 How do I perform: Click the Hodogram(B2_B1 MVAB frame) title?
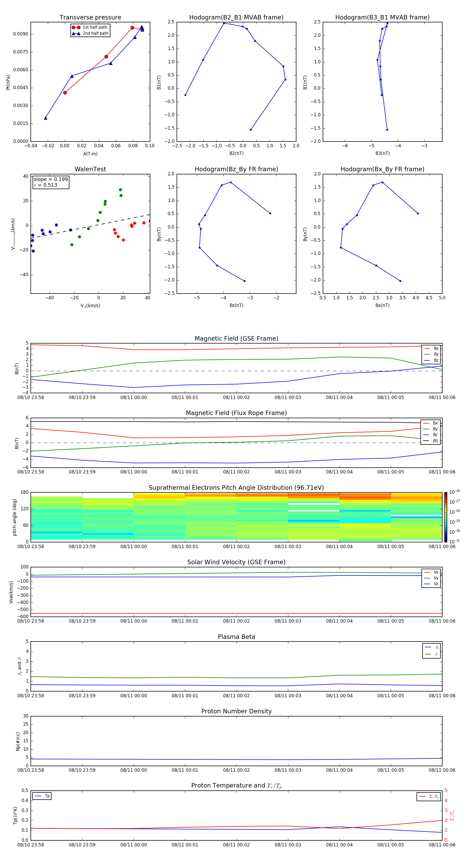pos(236,17)
